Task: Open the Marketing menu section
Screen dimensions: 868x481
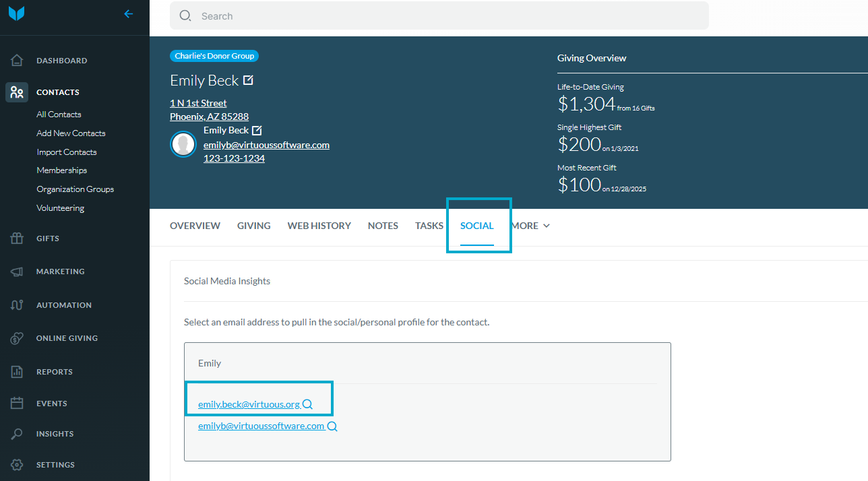Action: (61, 271)
